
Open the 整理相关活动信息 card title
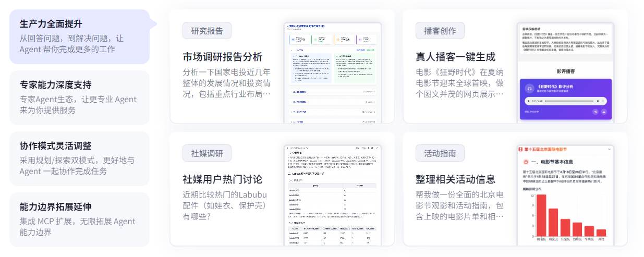[x=455, y=179]
